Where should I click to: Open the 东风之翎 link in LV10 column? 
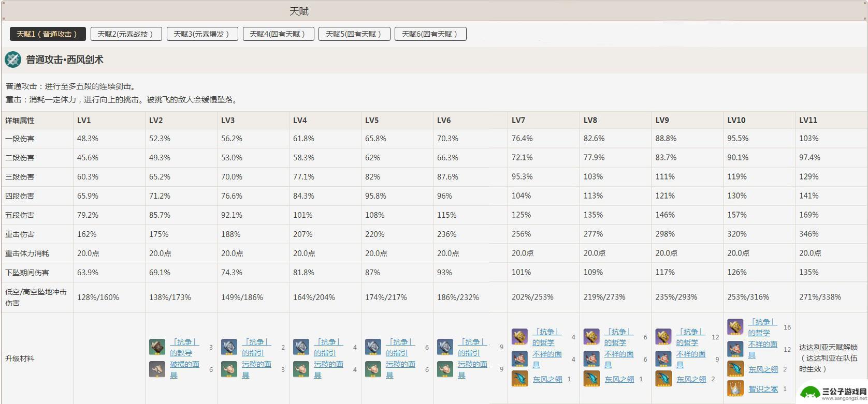[763, 369]
